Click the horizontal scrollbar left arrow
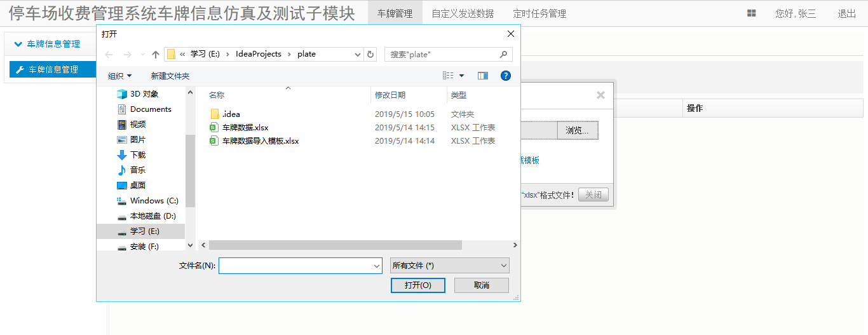This screenshot has height=335, width=868. click(203, 245)
